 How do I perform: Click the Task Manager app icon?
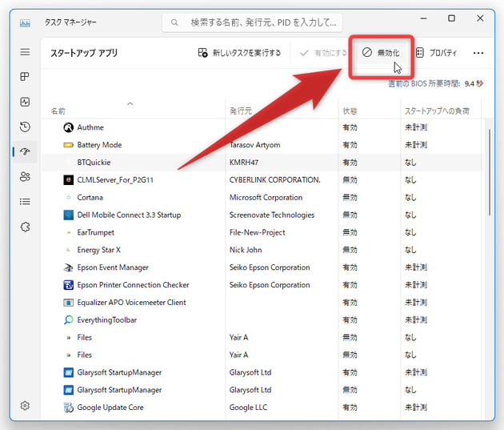[x=25, y=23]
